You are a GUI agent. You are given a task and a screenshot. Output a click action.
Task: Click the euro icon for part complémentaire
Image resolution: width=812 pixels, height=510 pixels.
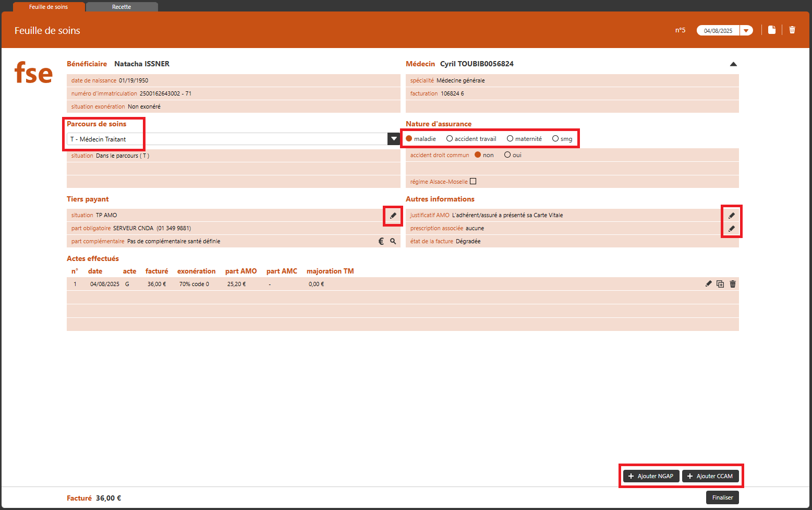point(381,241)
